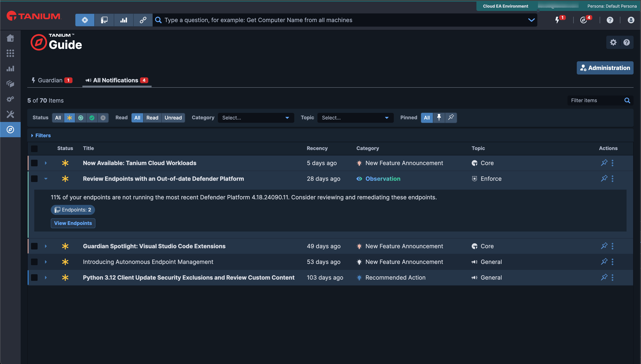Toggle the pinned-only filter pin icon
Viewport: 641px width, 364px height.
tap(439, 117)
